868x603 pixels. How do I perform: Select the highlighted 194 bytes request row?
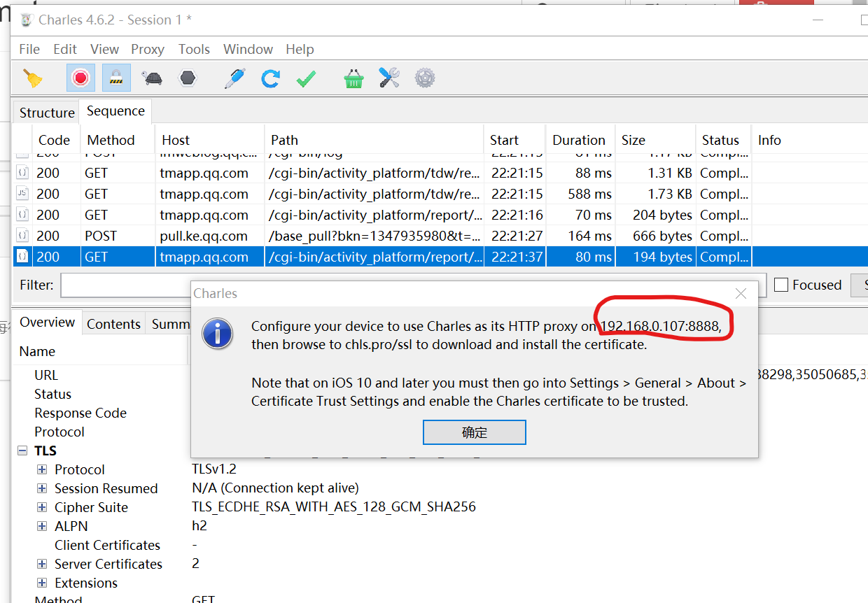click(441, 257)
